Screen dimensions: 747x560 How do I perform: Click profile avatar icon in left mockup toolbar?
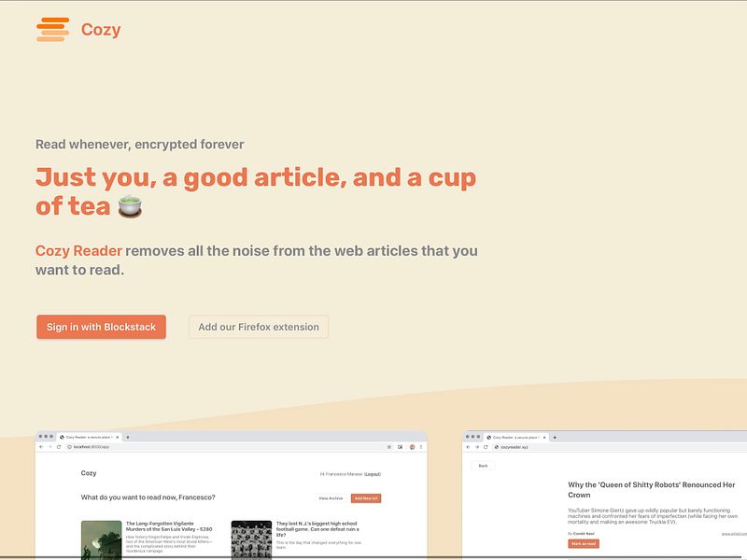pyautogui.click(x=412, y=447)
